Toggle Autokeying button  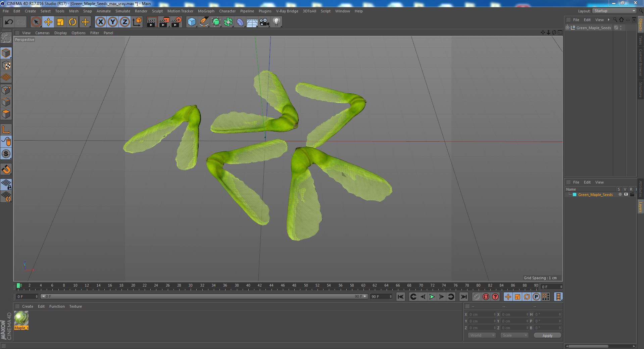[486, 297]
